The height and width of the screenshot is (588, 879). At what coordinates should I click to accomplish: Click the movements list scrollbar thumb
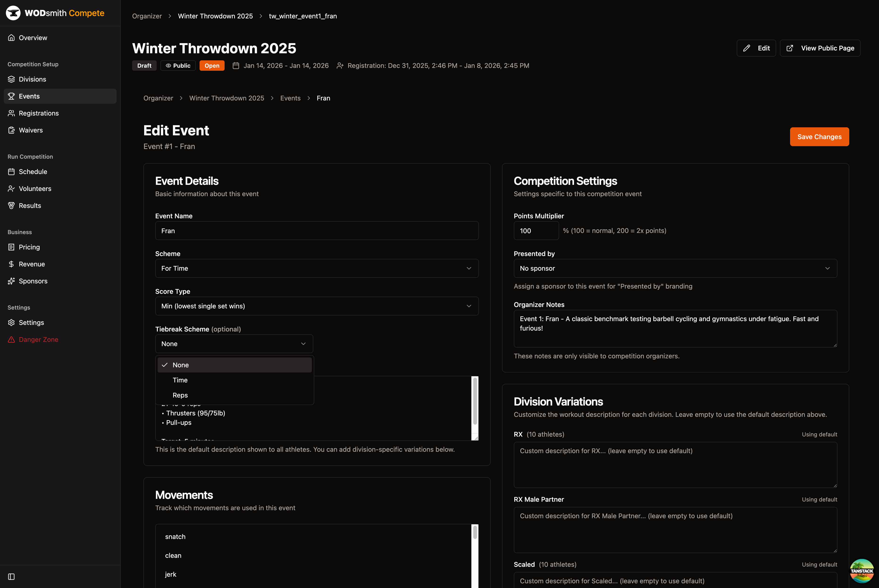475,532
